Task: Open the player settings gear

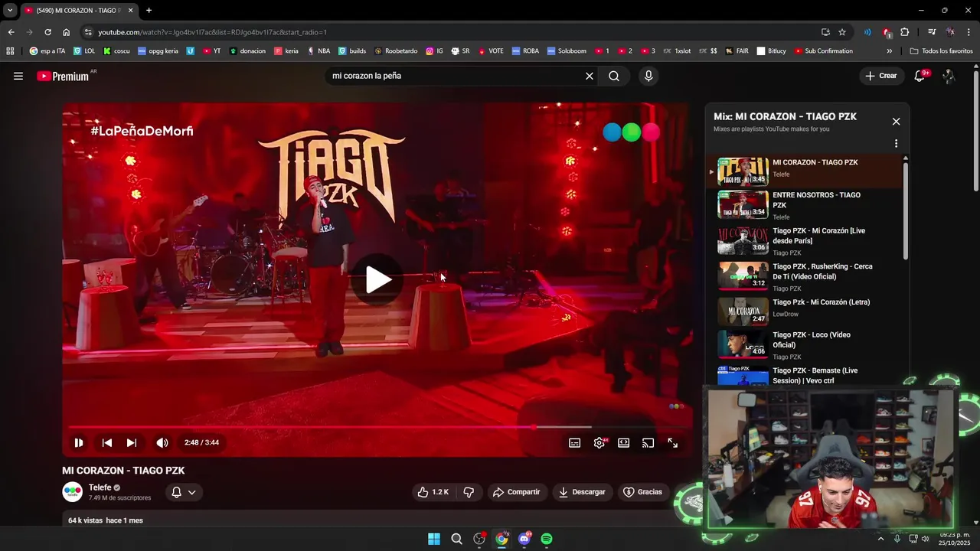Action: (x=599, y=442)
